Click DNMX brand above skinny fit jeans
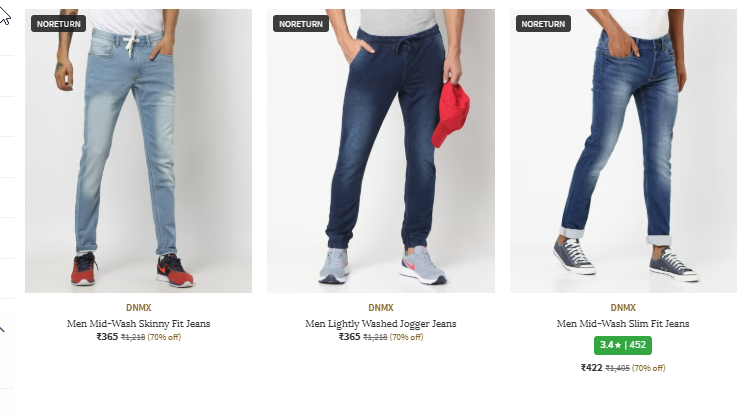 [139, 308]
